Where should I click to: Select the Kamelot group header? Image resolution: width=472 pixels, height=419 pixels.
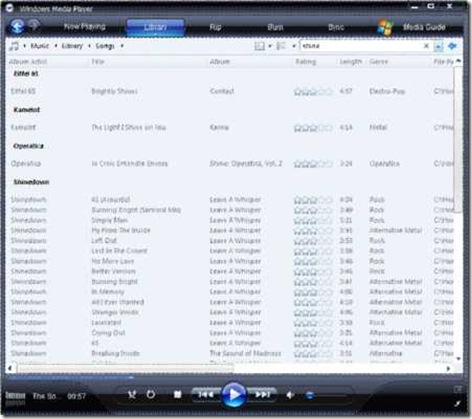click(x=27, y=110)
